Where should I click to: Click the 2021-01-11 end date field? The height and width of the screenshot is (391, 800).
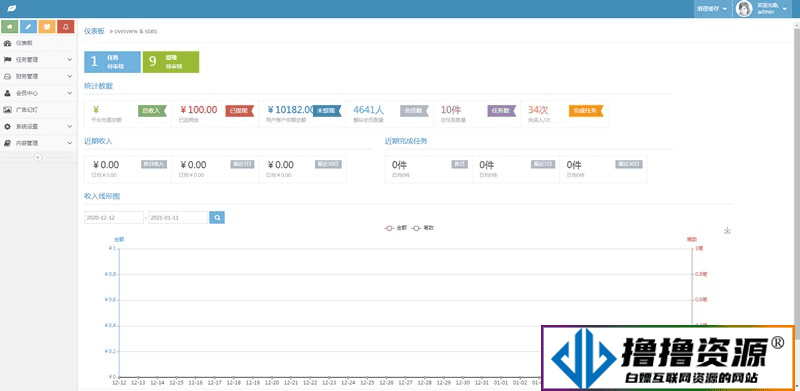coord(178,217)
